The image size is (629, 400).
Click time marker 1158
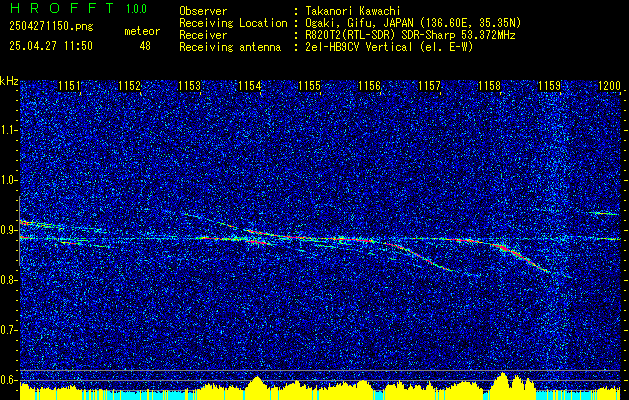click(x=489, y=86)
